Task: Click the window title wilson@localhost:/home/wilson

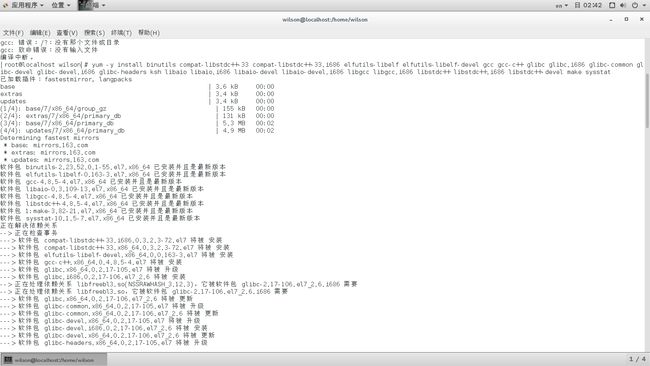Action: point(325,19)
